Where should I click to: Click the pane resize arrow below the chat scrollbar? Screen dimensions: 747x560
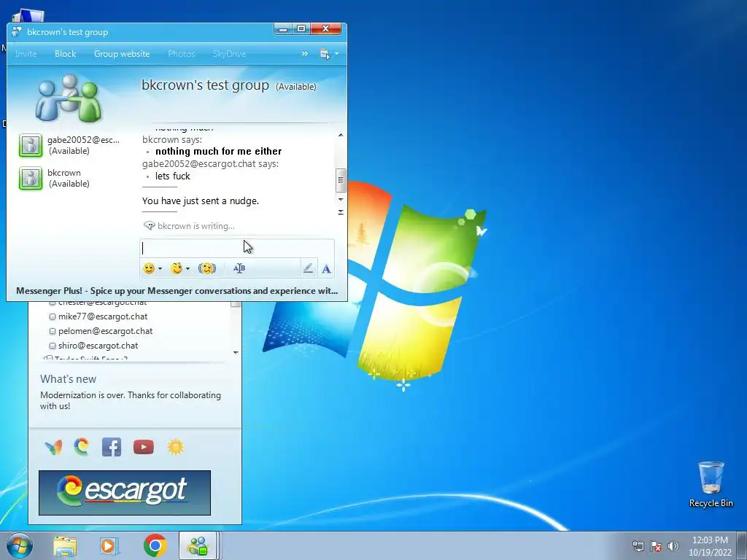click(341, 212)
